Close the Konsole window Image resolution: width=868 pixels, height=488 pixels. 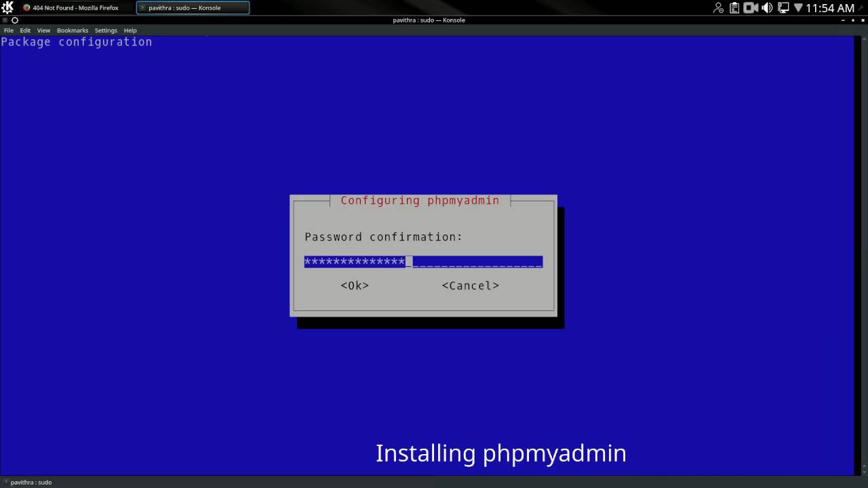point(862,20)
